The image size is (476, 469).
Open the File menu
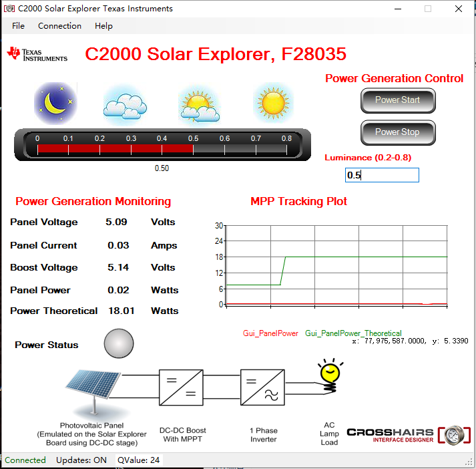pyautogui.click(x=18, y=26)
